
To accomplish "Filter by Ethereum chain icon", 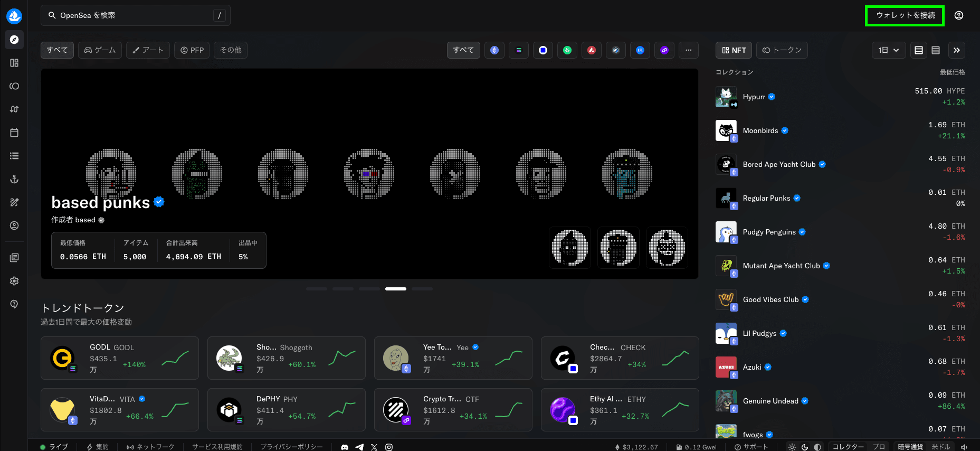I will (494, 50).
